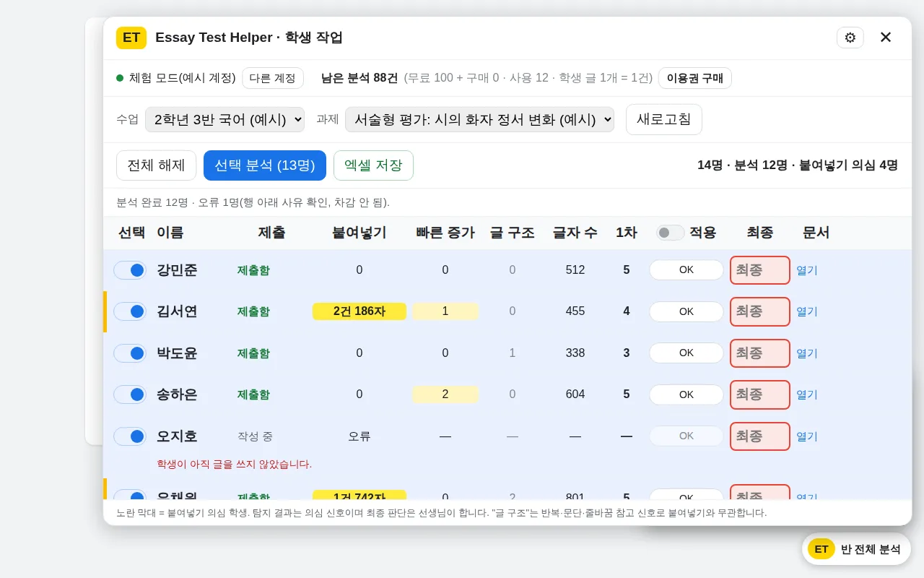Click the 다른 계정 button

(272, 78)
